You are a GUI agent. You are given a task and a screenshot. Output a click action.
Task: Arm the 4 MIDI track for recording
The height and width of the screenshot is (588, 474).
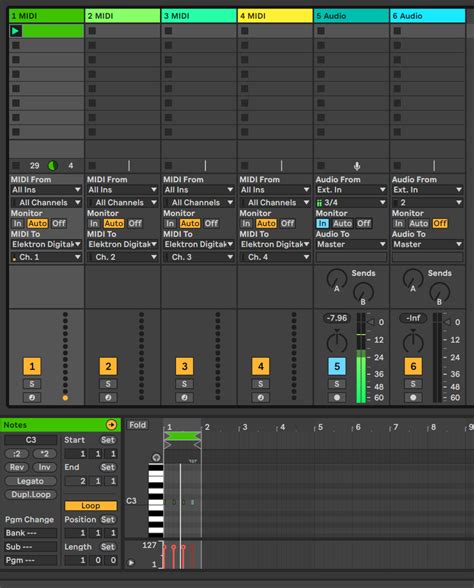point(261,398)
